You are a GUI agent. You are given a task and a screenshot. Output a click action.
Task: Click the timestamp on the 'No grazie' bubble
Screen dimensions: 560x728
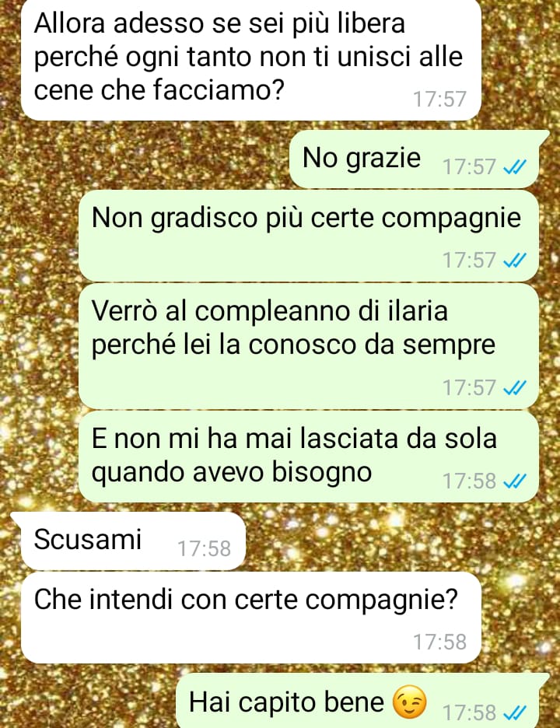(x=469, y=166)
